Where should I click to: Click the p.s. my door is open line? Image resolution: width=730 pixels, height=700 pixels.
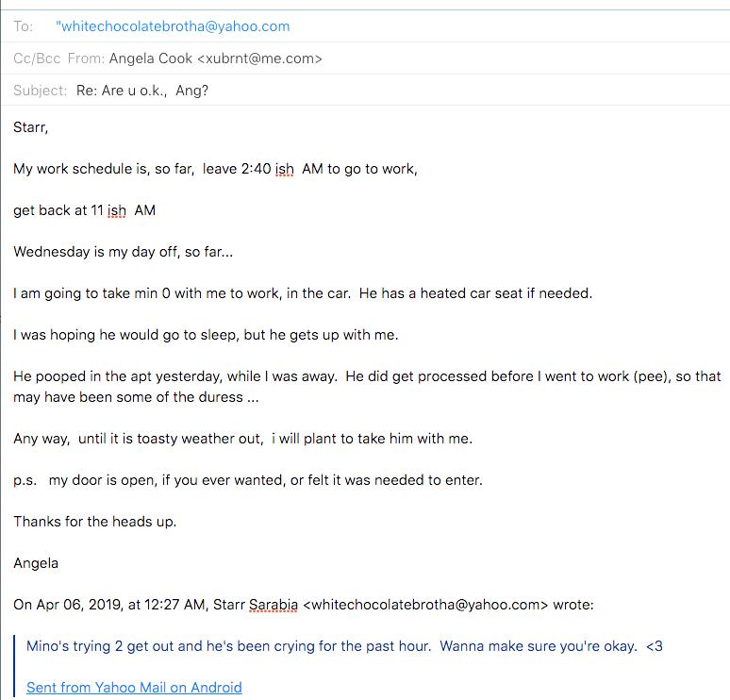pyautogui.click(x=248, y=480)
